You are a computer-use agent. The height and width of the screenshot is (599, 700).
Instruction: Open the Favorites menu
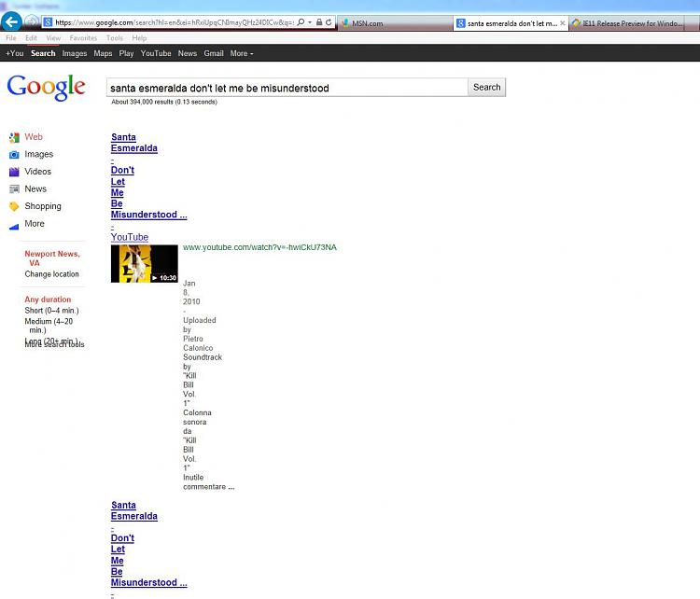(83, 38)
